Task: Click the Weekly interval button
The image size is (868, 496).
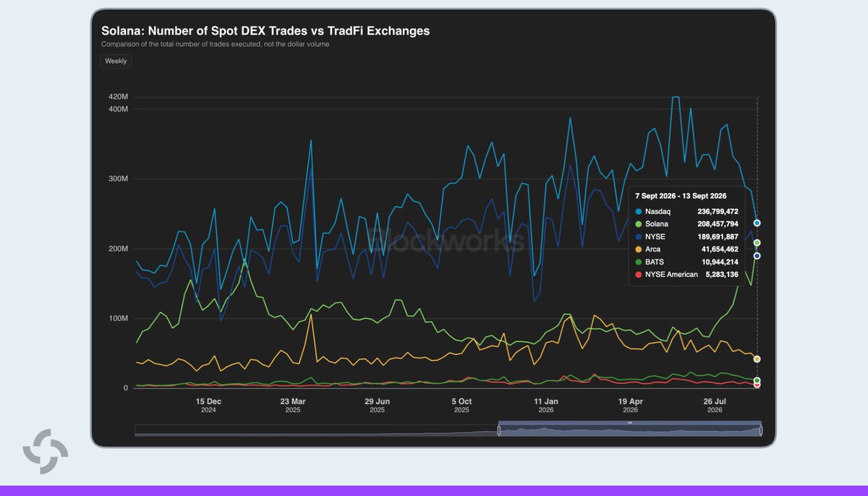Action: click(116, 61)
